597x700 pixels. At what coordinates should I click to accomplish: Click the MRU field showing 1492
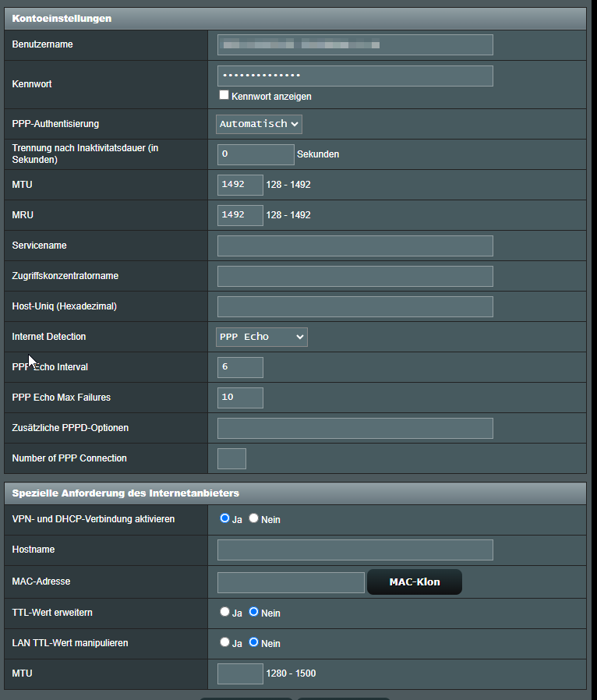pyautogui.click(x=240, y=215)
